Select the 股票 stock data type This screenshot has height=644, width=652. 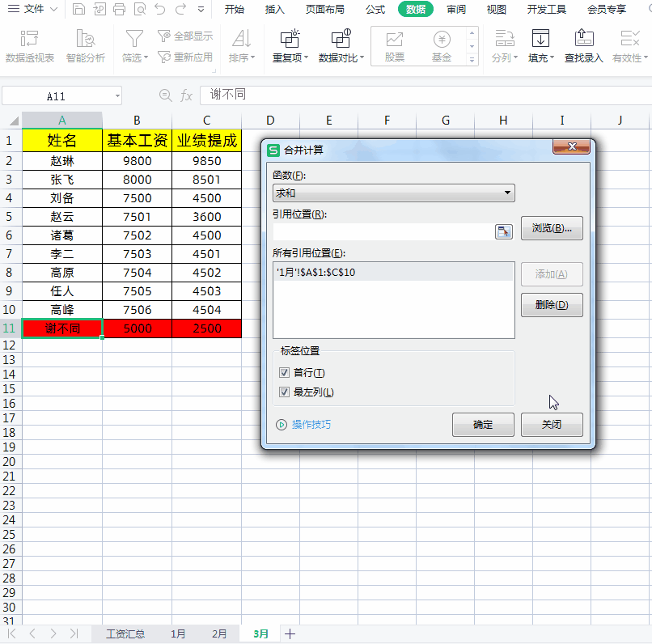click(x=395, y=46)
